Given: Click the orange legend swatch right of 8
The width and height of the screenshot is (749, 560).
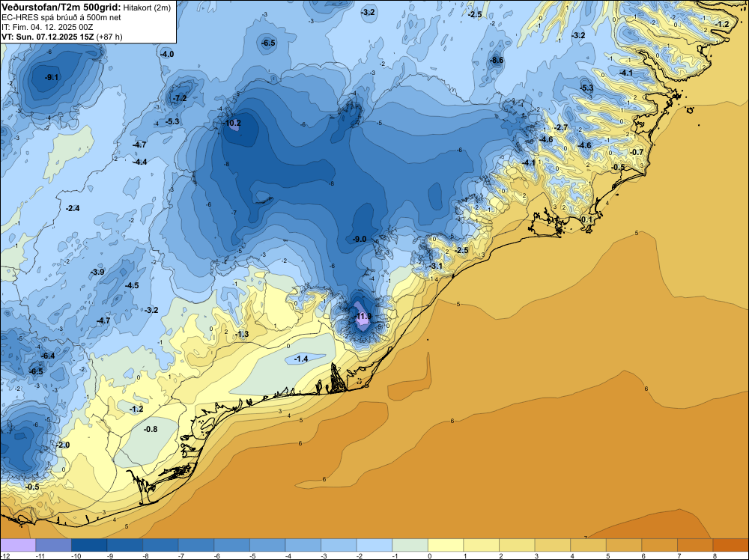Looking at the screenshot, I should [x=731, y=545].
